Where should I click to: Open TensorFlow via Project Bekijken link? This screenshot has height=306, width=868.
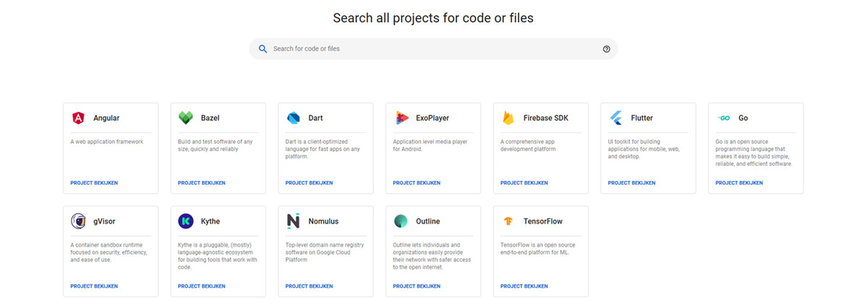tap(524, 286)
